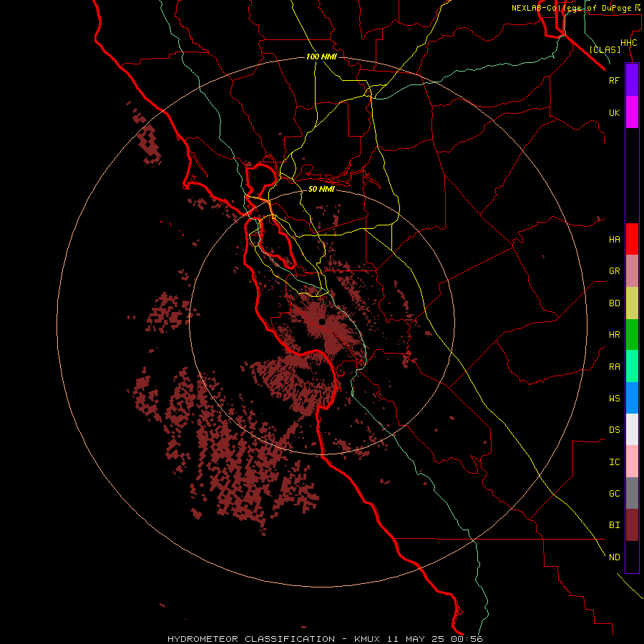Image resolution: width=644 pixels, height=644 pixels.
Task: Click the RF purple legend swatch
Action: (x=632, y=80)
